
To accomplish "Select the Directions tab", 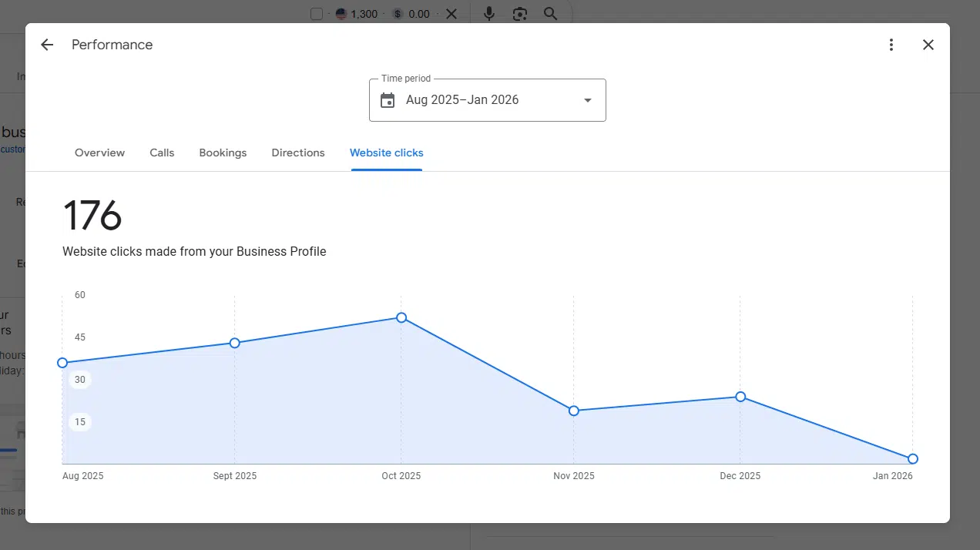I will pyautogui.click(x=298, y=153).
